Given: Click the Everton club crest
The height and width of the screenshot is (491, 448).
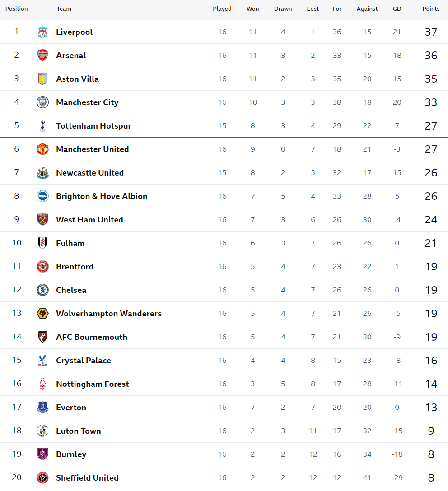Looking at the screenshot, I should pyautogui.click(x=42, y=408).
